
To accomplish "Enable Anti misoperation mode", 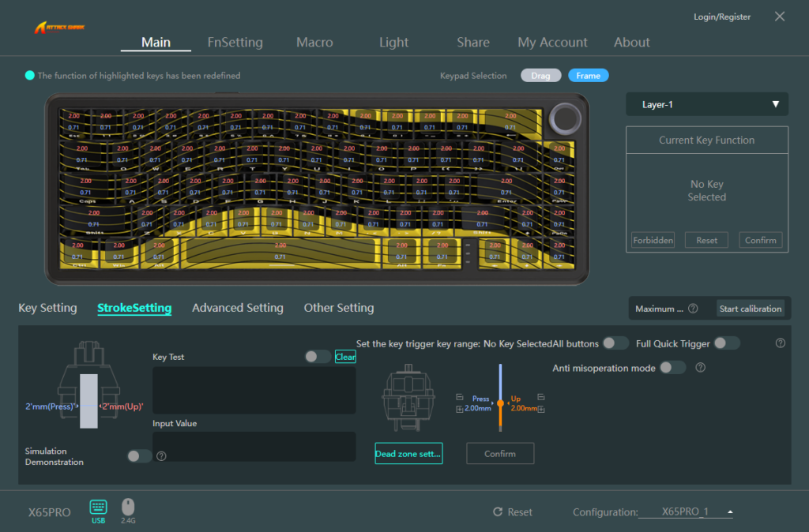I will pos(672,368).
